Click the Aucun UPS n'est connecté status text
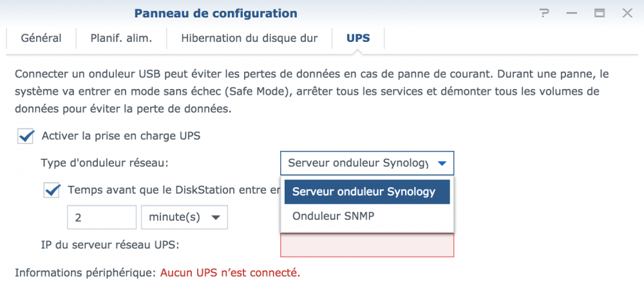Screen dimensions: 644x307 pos(230,273)
